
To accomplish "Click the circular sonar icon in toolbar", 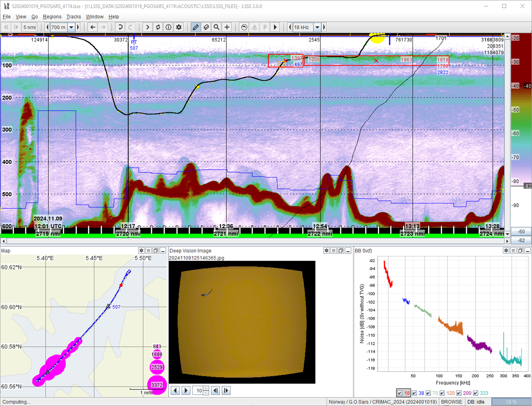I will 244,27.
